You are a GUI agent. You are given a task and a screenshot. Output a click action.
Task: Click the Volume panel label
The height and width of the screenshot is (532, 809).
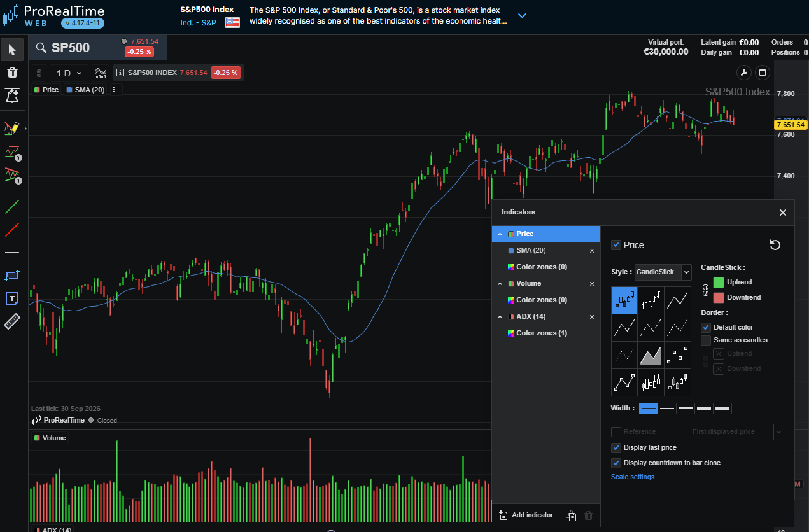tap(50, 438)
